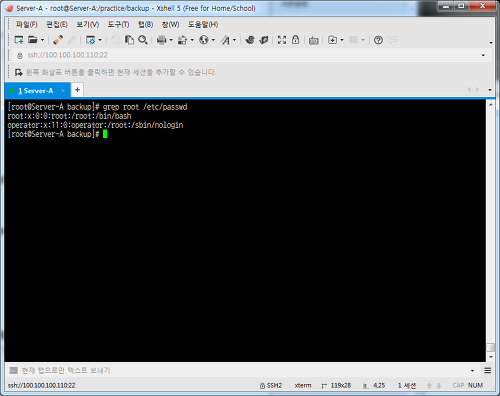Screen dimensions: 500x396
Task: Click the add-current-session arrow button
Action: pos(19,72)
